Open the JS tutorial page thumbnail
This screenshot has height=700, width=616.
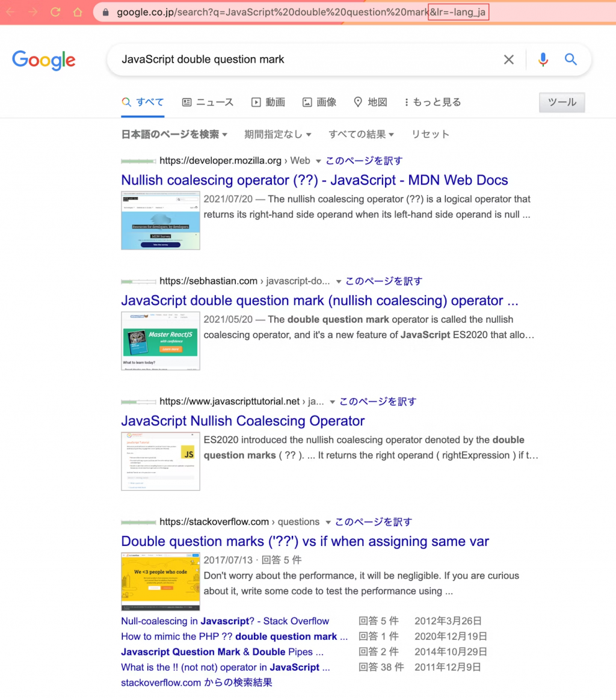[161, 461]
